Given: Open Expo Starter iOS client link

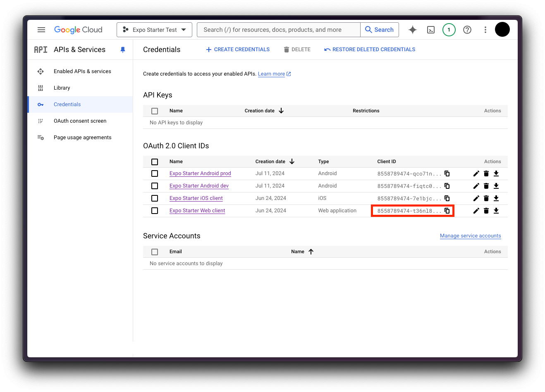Looking at the screenshot, I should [196, 198].
